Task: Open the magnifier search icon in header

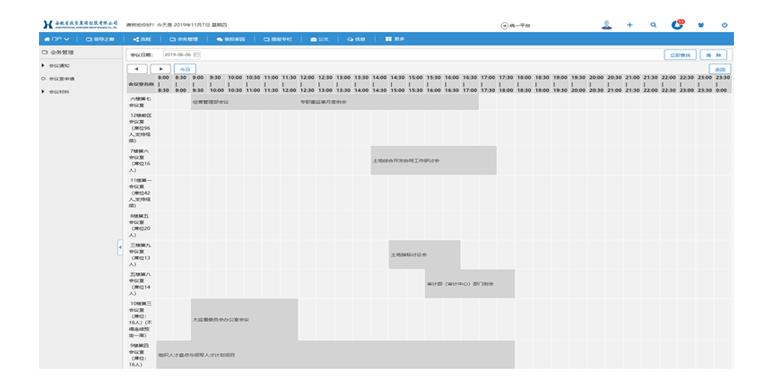Action: 653,25
